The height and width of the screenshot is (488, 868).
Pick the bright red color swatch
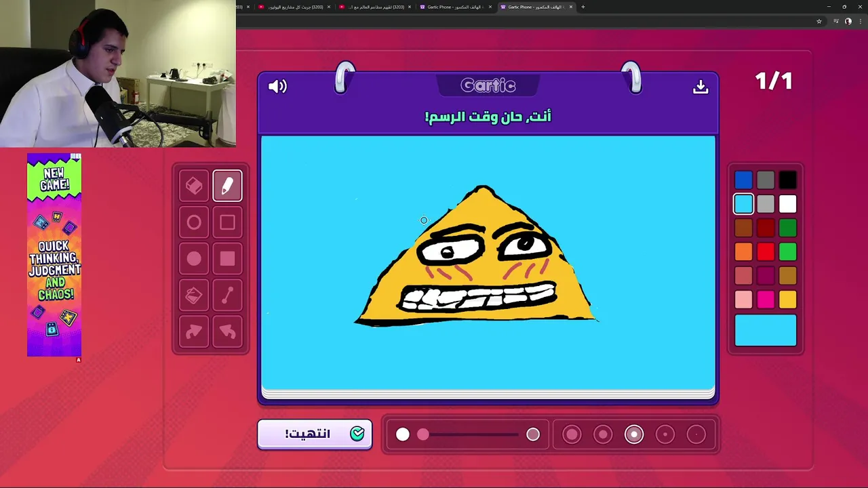click(766, 251)
